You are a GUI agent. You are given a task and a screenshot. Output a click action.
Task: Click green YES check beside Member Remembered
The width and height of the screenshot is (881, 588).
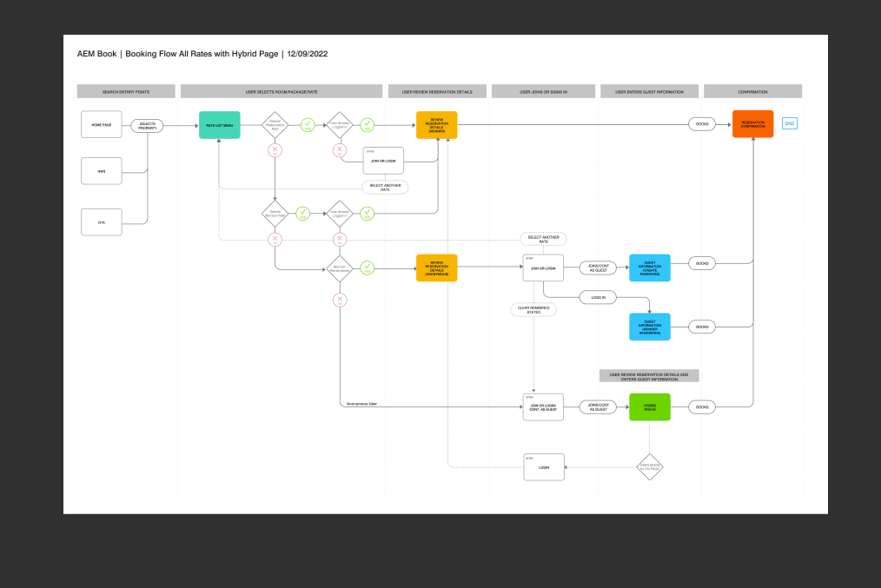[368, 268]
